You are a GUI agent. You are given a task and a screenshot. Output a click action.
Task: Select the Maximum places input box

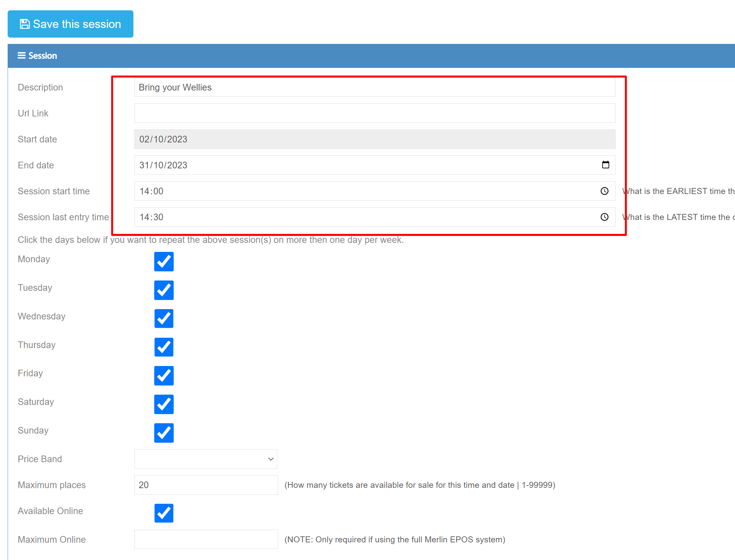(206, 485)
